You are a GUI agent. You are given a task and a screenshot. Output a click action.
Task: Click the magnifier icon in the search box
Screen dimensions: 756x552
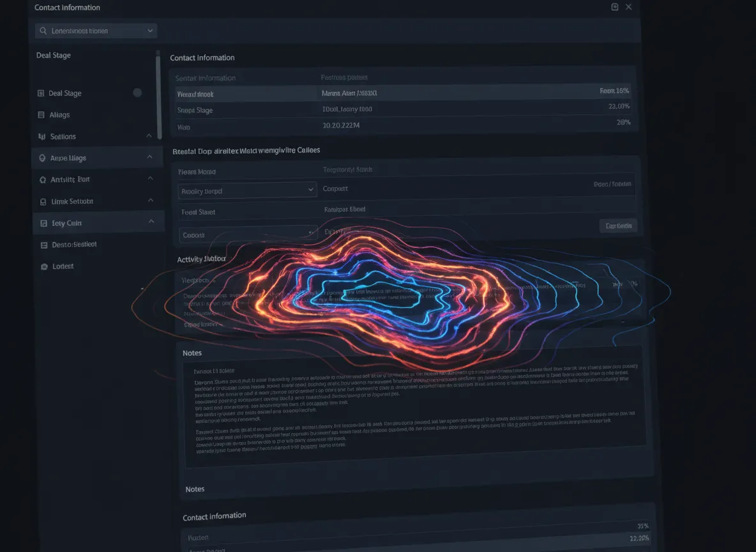43,31
